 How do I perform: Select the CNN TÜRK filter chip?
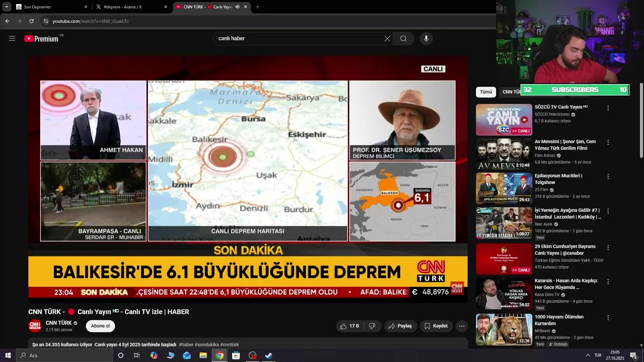pyautogui.click(x=510, y=92)
